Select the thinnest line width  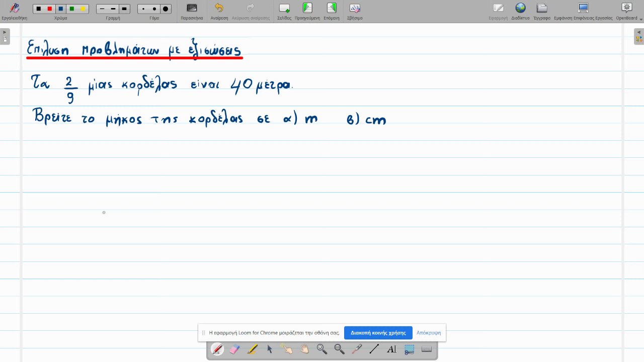pyautogui.click(x=102, y=9)
